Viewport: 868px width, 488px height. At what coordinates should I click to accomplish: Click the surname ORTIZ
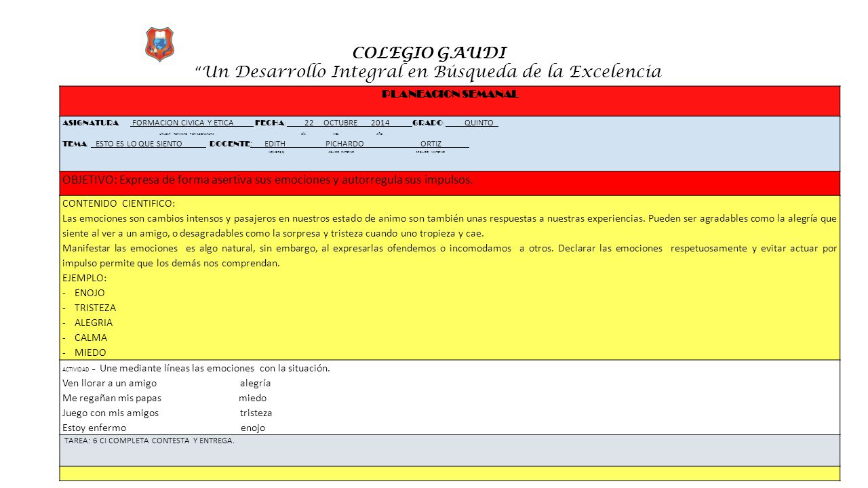click(431, 144)
